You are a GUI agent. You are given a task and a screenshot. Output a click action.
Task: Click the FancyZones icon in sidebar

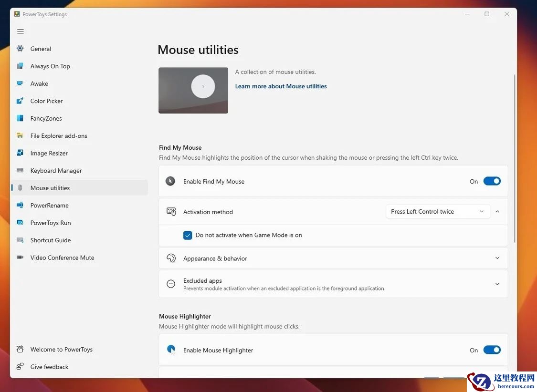tap(20, 118)
